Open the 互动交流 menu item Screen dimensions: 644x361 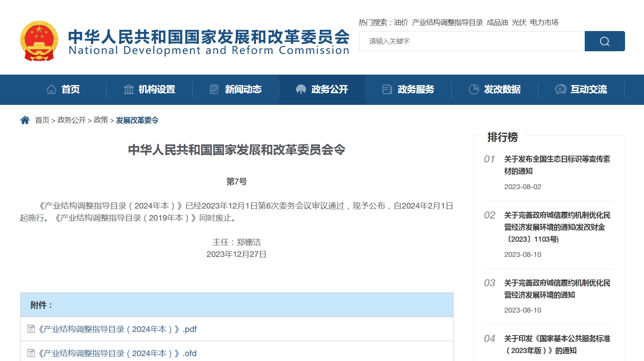click(581, 90)
